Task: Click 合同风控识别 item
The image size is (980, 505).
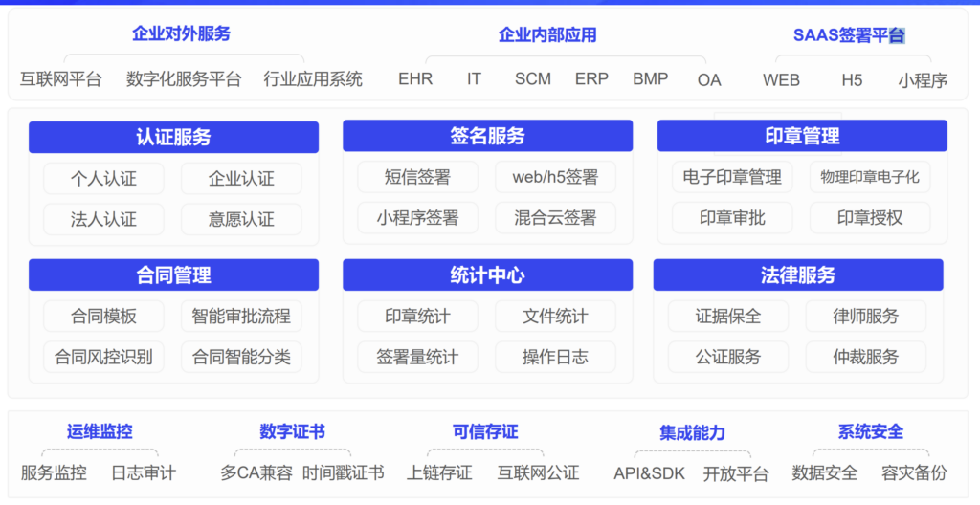Action: (x=103, y=358)
